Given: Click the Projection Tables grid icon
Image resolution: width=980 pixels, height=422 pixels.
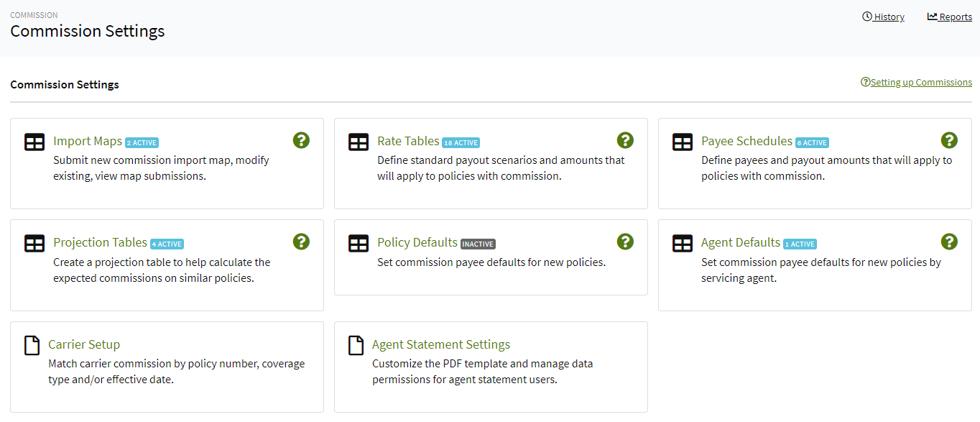Looking at the screenshot, I should click(x=34, y=243).
